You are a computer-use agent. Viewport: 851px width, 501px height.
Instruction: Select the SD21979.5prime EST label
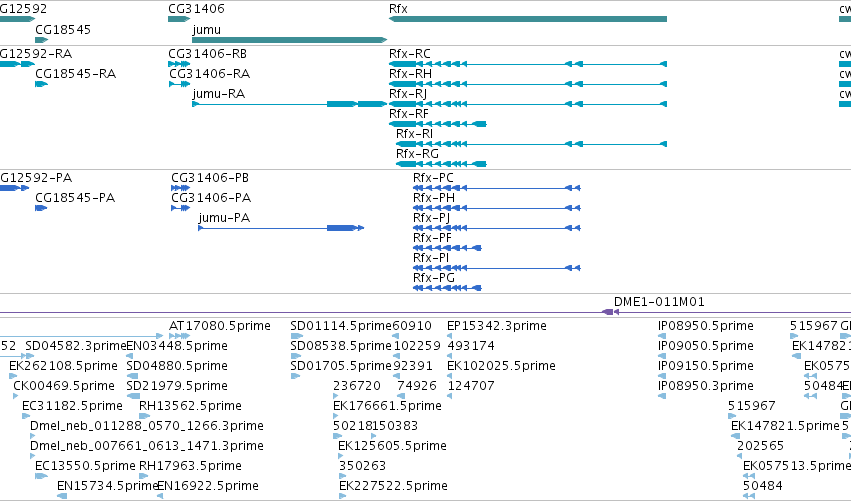177,386
